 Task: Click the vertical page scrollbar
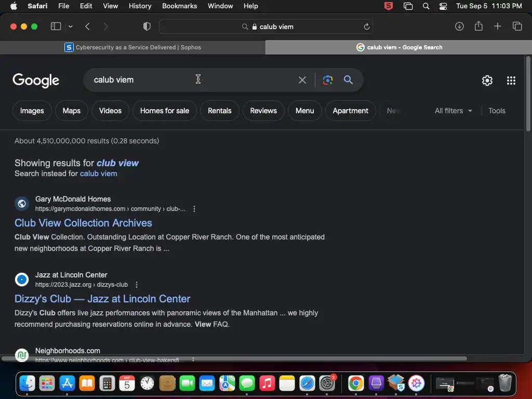528,94
